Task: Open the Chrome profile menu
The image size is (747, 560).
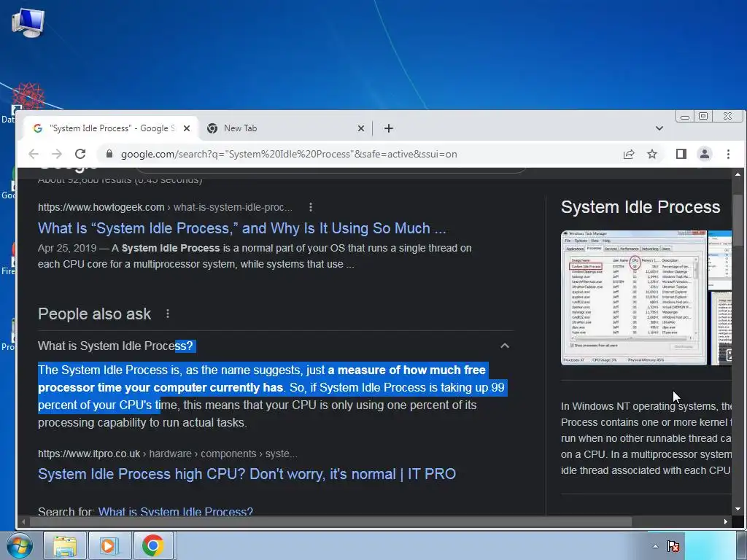Action: tap(704, 154)
